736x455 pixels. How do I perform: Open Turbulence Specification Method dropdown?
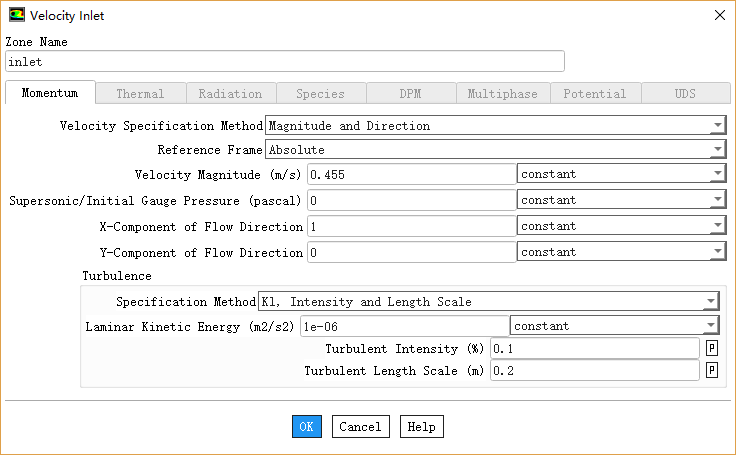(488, 302)
